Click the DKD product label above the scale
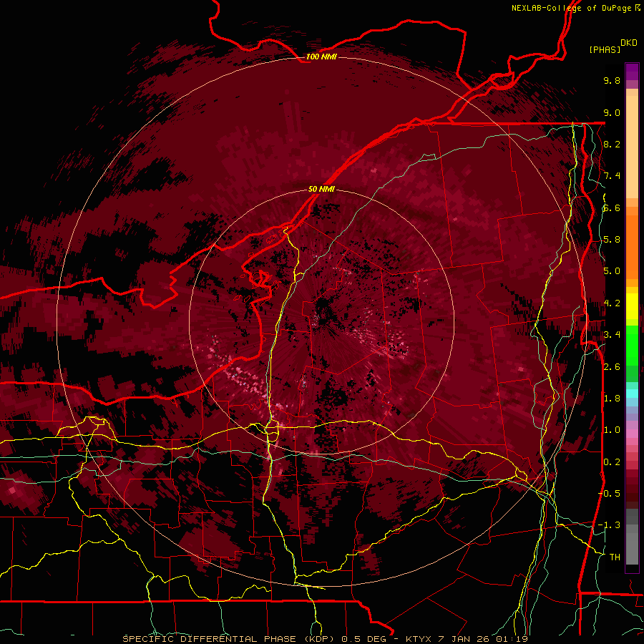 click(629, 43)
